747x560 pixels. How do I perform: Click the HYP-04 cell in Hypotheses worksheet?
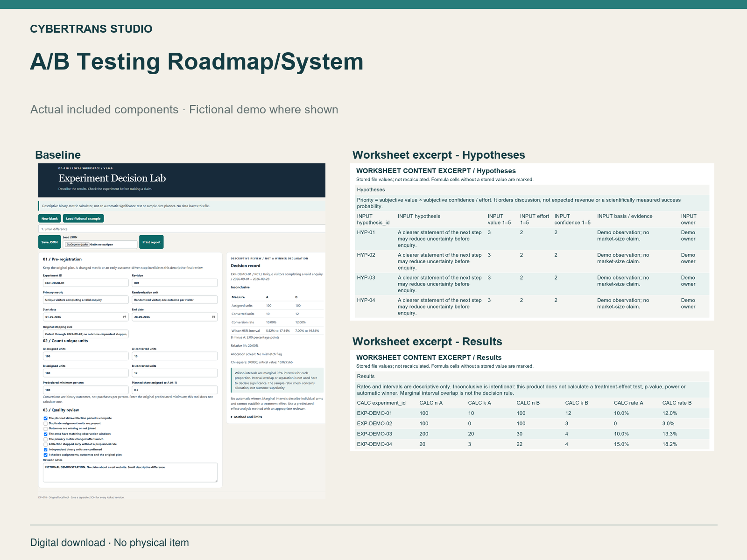(x=366, y=300)
